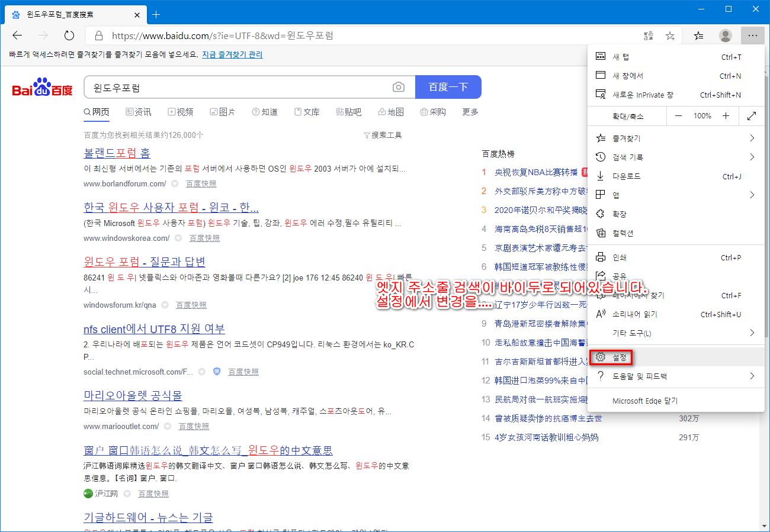Add page to favorites star icon
This screenshot has width=770, height=532.
(670, 36)
